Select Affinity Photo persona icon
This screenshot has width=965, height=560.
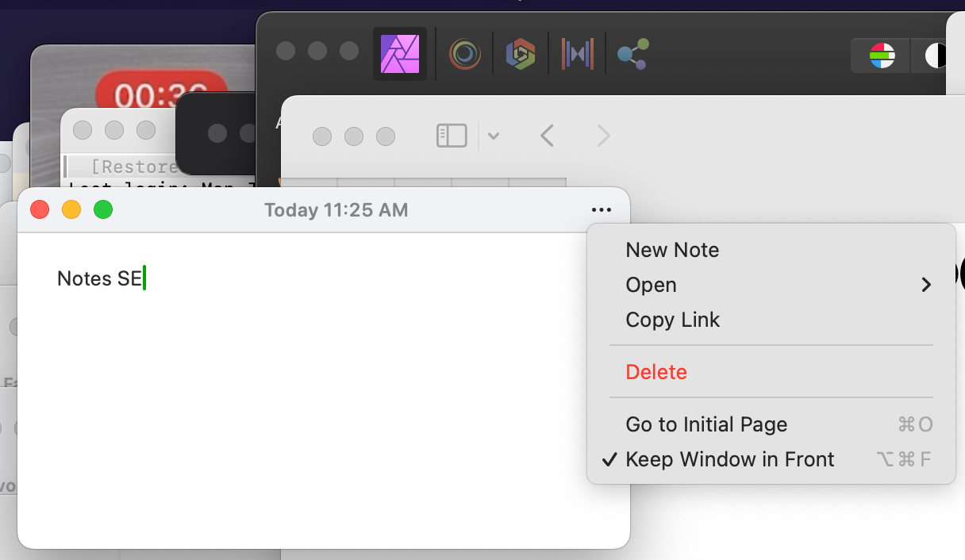click(x=400, y=54)
